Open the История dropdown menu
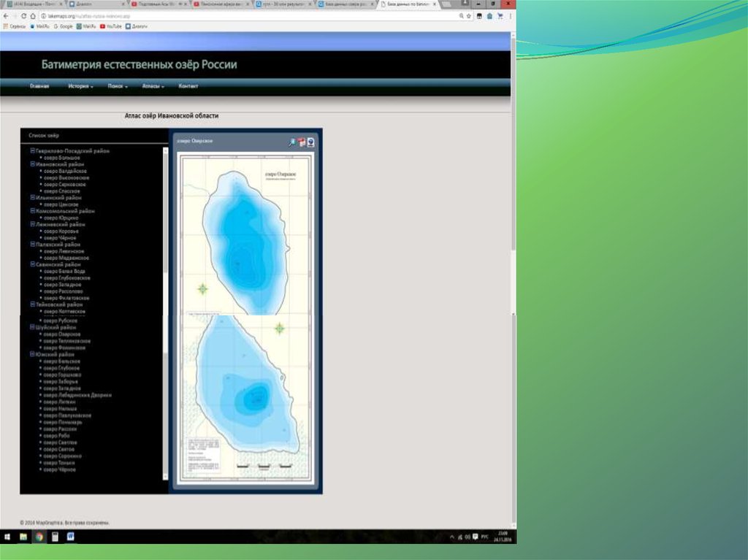Image resolution: width=748 pixels, height=560 pixels. tap(80, 86)
